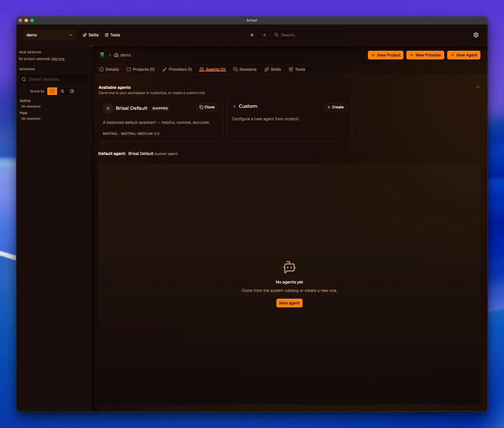This screenshot has height=428, width=504.
Task: Switch to the Providers (1) tab
Action: pos(177,69)
